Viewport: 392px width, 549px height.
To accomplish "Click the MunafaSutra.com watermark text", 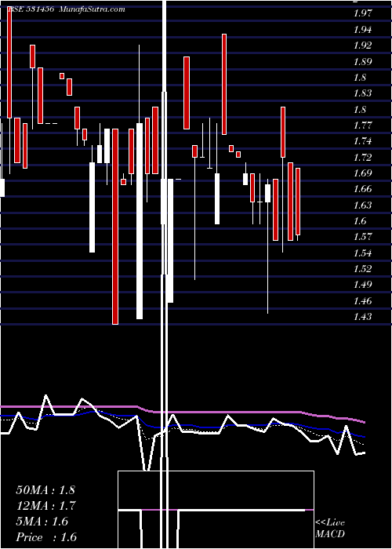I will tap(92, 9).
